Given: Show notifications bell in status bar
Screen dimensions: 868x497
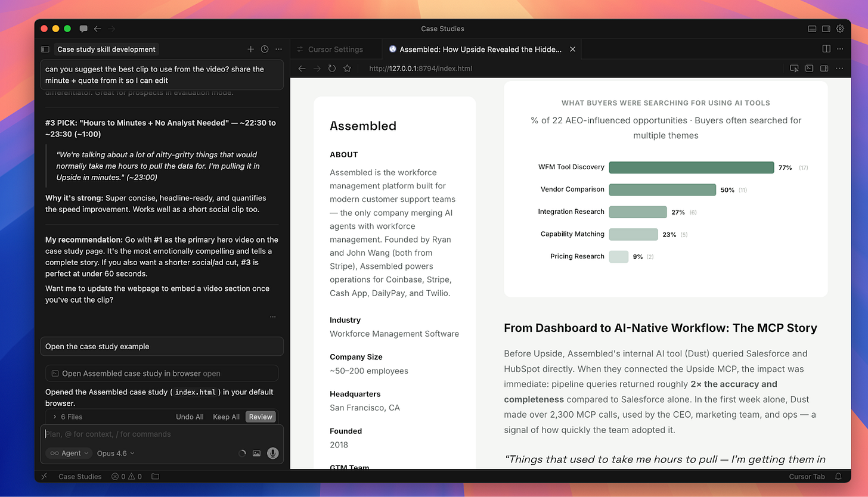Looking at the screenshot, I should (x=839, y=477).
